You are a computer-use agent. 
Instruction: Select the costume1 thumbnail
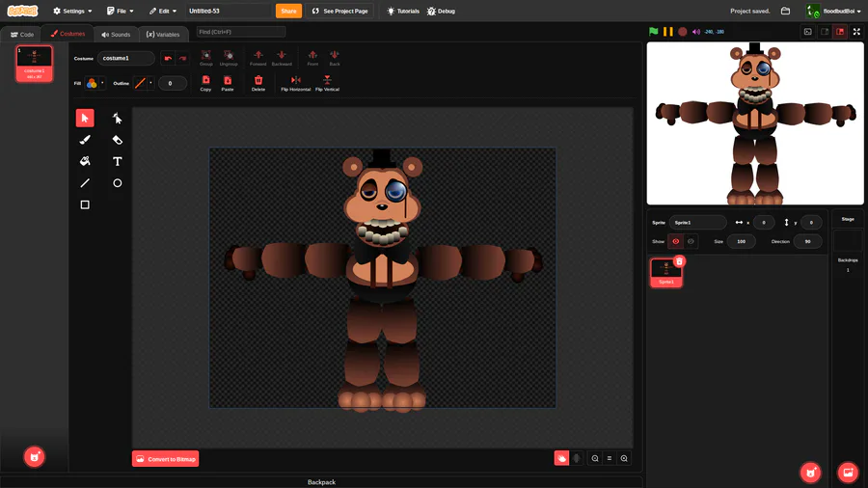pyautogui.click(x=35, y=64)
